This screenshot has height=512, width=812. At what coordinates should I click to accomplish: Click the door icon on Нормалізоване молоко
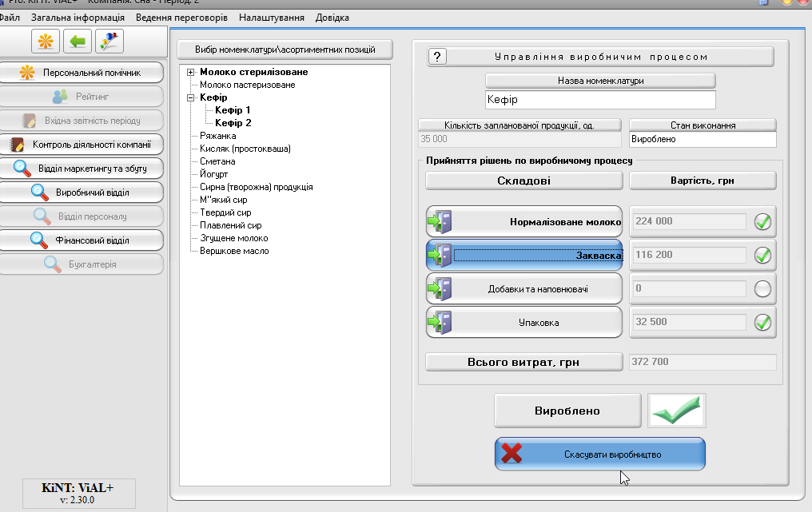coord(440,221)
